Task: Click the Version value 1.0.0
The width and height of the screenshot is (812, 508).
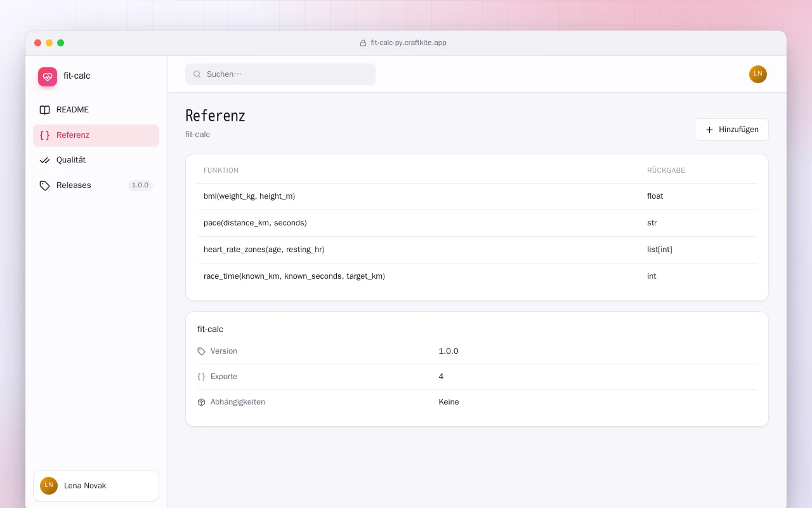Action: [x=449, y=351]
